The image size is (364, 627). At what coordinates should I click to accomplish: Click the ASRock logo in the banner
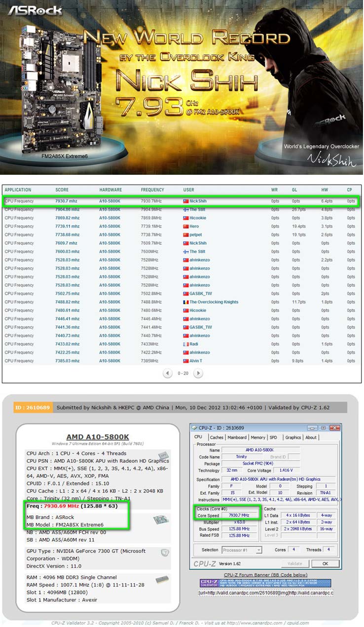[x=35, y=10]
